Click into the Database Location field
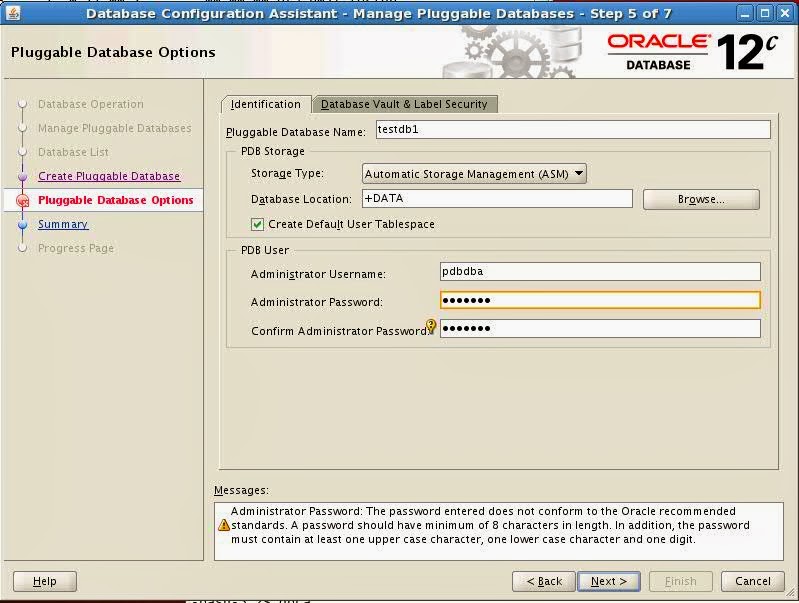Viewport: 799px width, 603px height. [497, 199]
